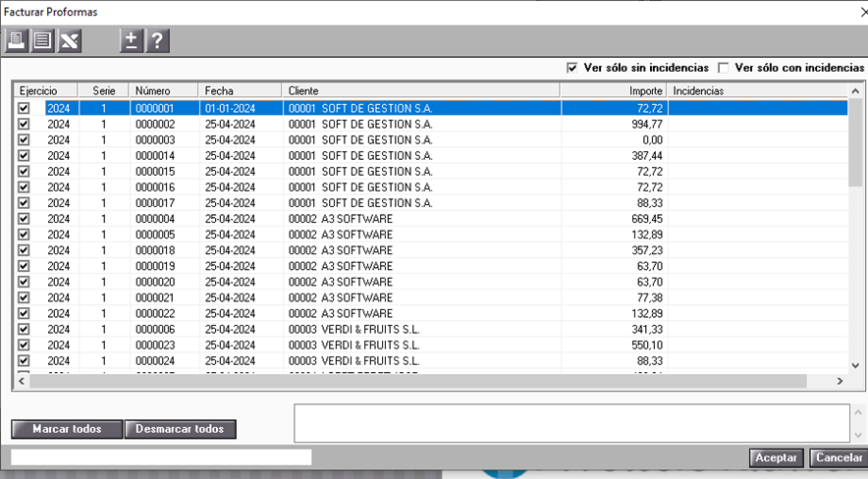Close the Facturar Proformas window
This screenshot has width=868, height=479.
(x=863, y=12)
